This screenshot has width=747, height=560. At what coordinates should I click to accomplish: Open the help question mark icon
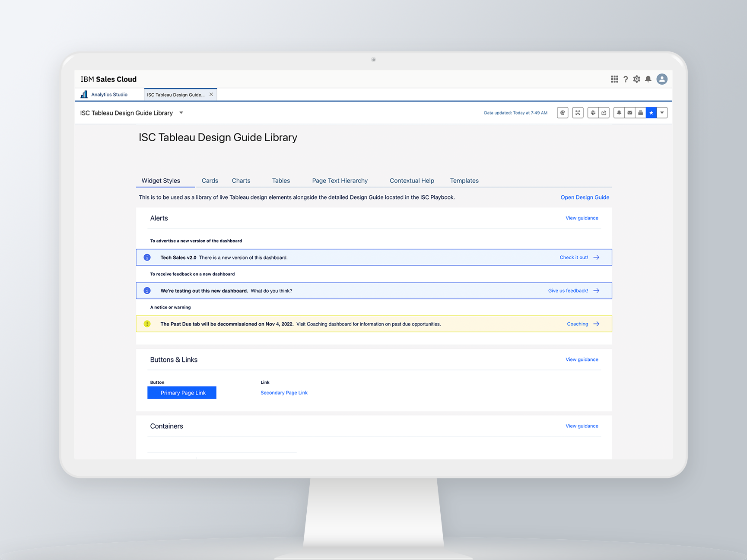(x=626, y=79)
